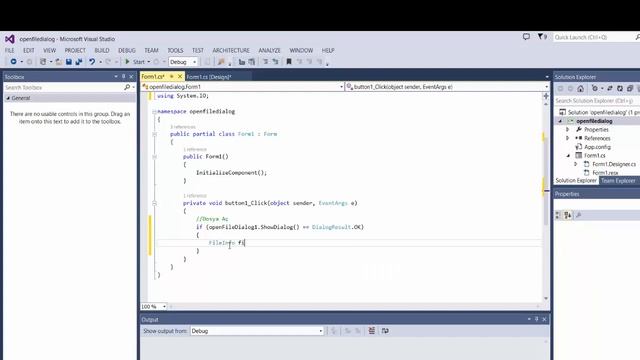
Task: Click the Save All toolbar icon
Action: pos(79,62)
